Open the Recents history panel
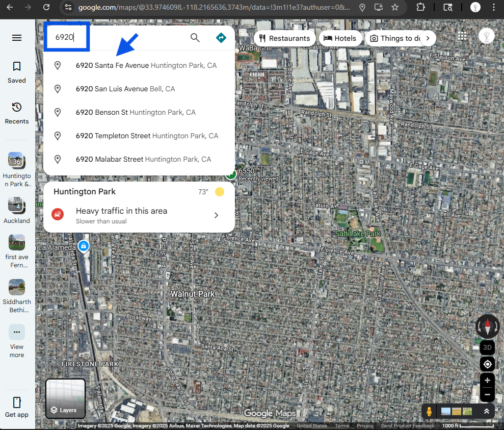 [17, 113]
